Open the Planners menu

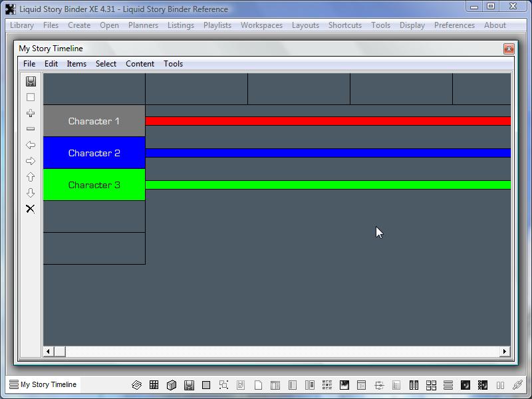[143, 25]
